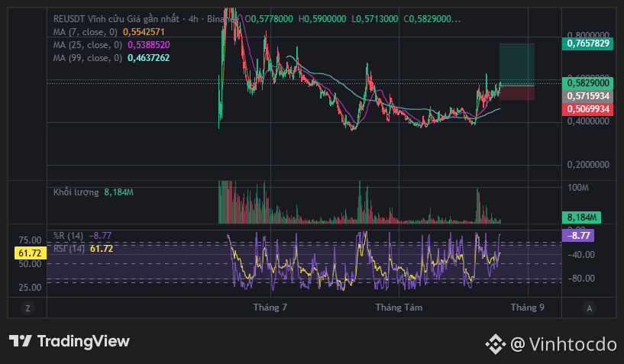Image resolution: width=624 pixels, height=364 pixels.
Task: Click the 0,2000000 price axis label
Action: (x=588, y=165)
